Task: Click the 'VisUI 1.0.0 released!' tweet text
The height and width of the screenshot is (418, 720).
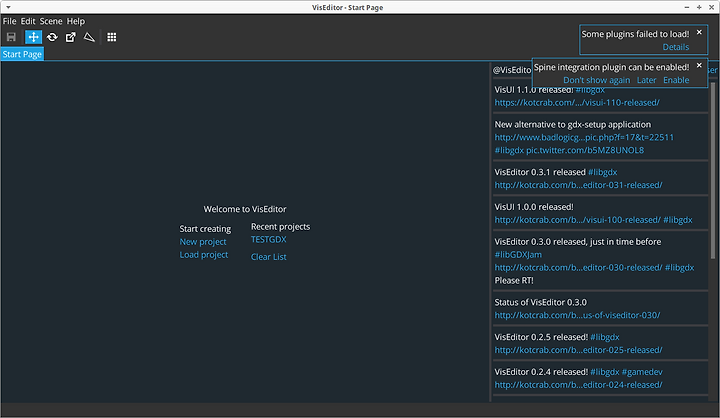Action: click(x=534, y=207)
